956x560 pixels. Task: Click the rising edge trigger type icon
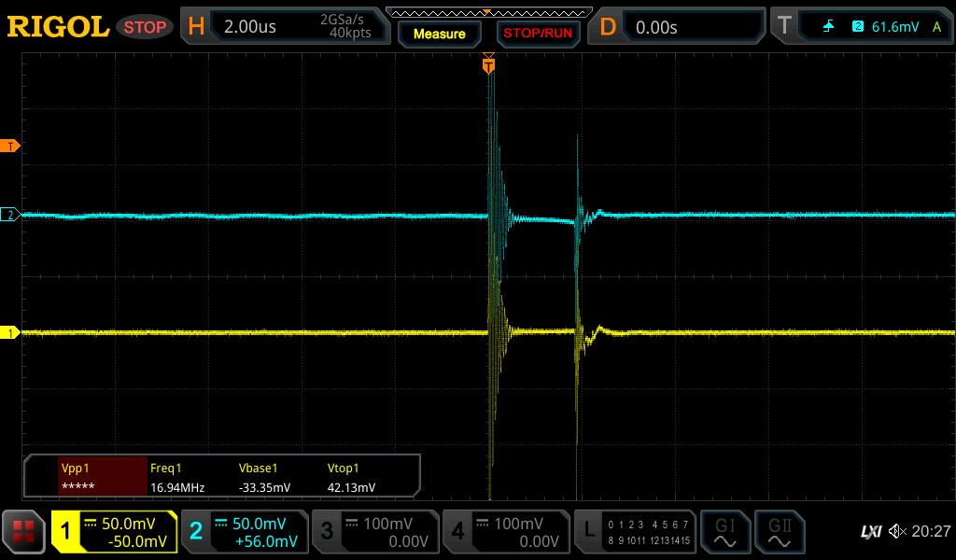tap(828, 27)
